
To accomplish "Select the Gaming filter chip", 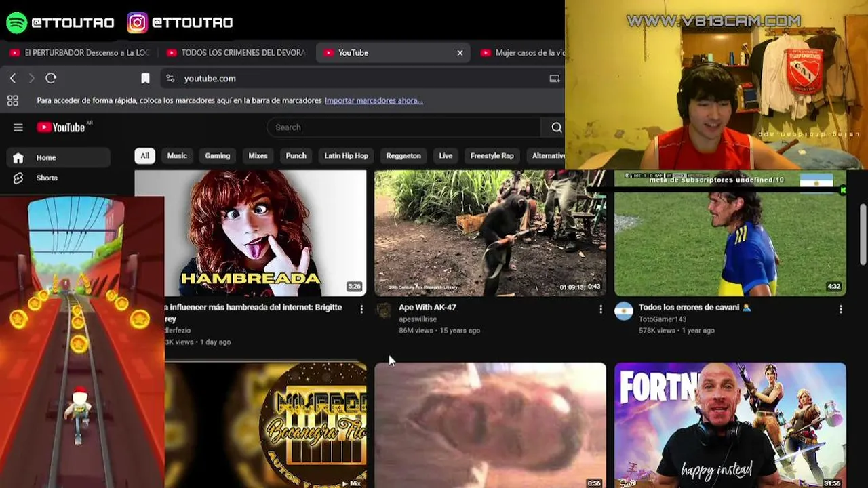I will pyautogui.click(x=218, y=156).
